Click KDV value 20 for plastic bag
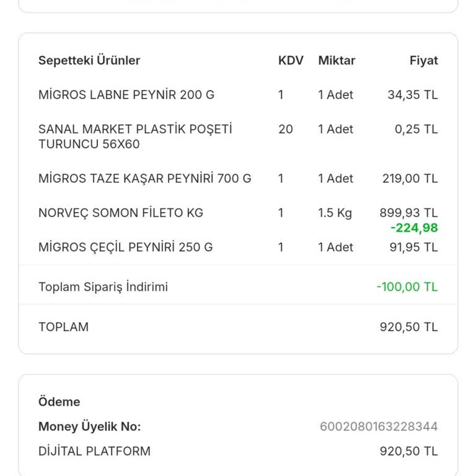This screenshot has height=476, width=476. 285,130
